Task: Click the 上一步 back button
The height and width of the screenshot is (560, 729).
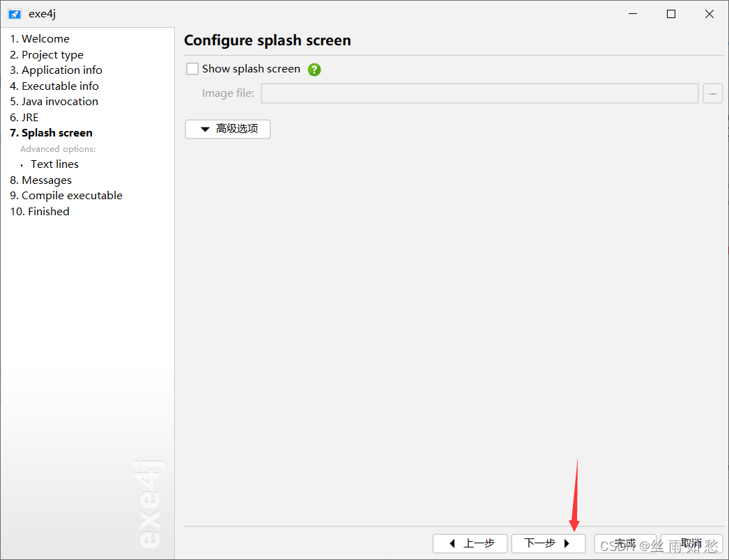Action: point(470,543)
